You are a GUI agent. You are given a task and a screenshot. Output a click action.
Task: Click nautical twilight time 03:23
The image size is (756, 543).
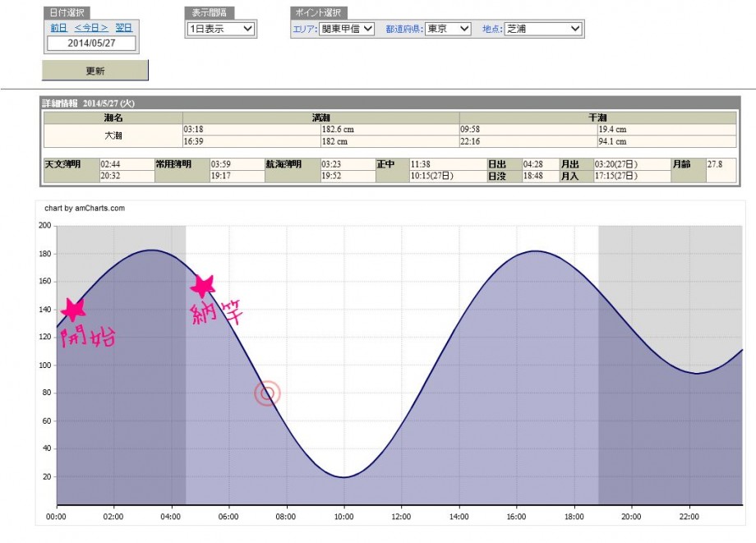348,163
